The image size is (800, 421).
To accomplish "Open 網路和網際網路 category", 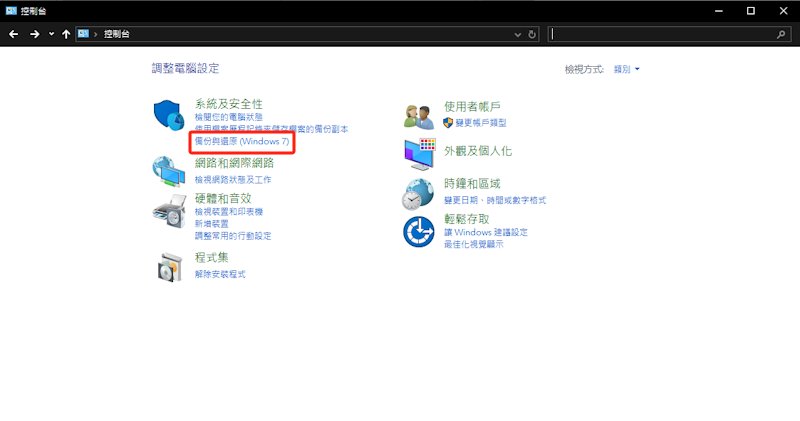I will [x=234, y=163].
